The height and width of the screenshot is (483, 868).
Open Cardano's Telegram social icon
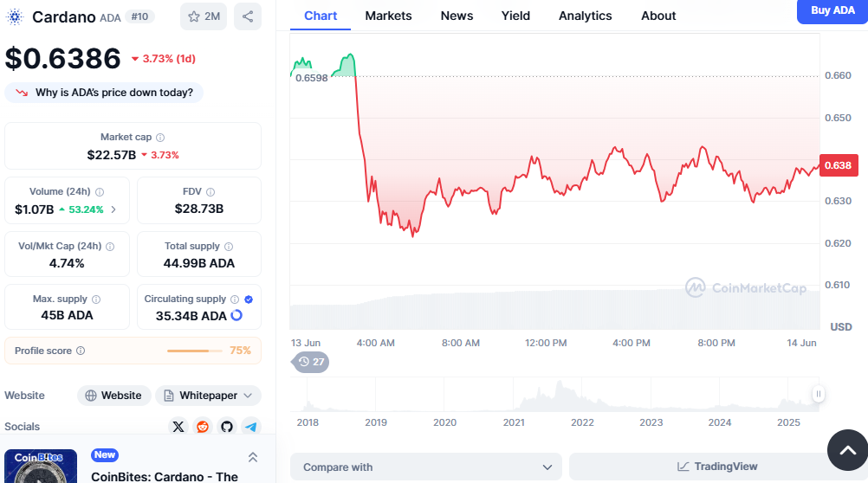[251, 426]
